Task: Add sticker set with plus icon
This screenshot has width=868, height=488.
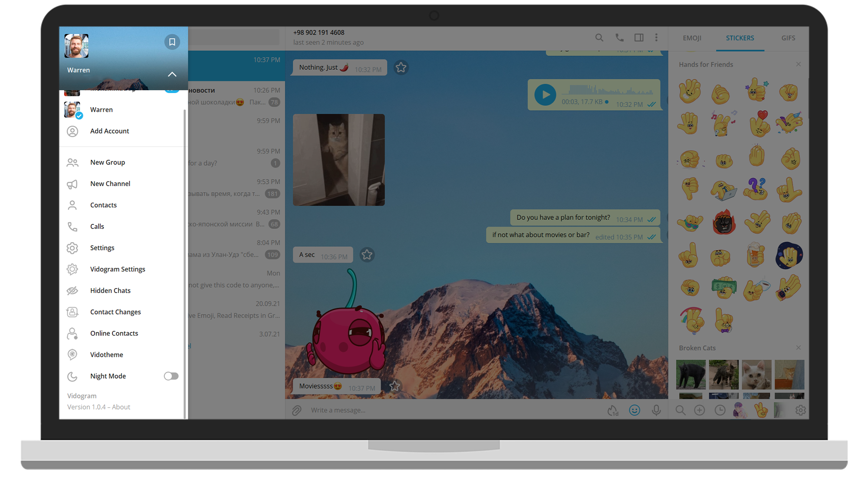Action: pos(700,410)
